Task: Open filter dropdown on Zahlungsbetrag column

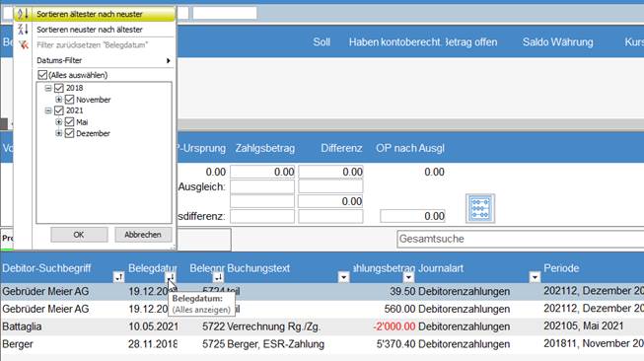Action: point(408,277)
